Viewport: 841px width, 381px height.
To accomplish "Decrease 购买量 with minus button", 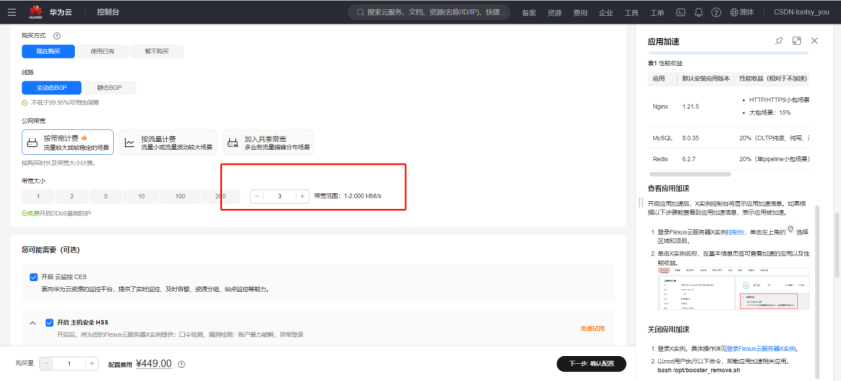I will click(x=46, y=364).
